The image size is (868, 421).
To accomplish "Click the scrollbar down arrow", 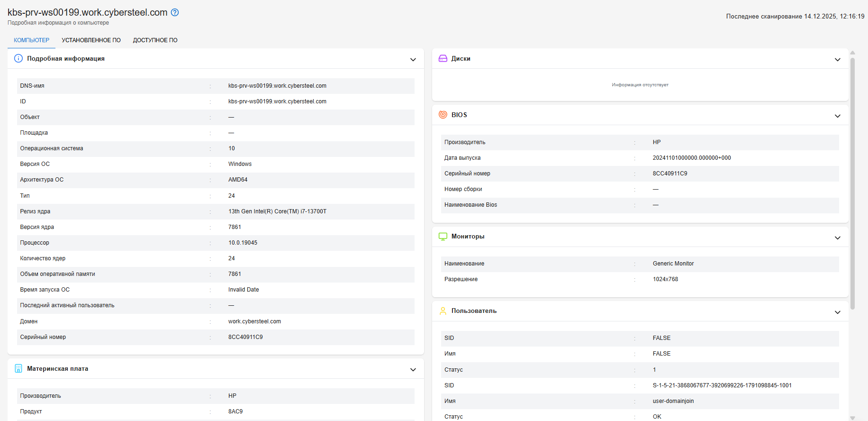I will tap(852, 418).
